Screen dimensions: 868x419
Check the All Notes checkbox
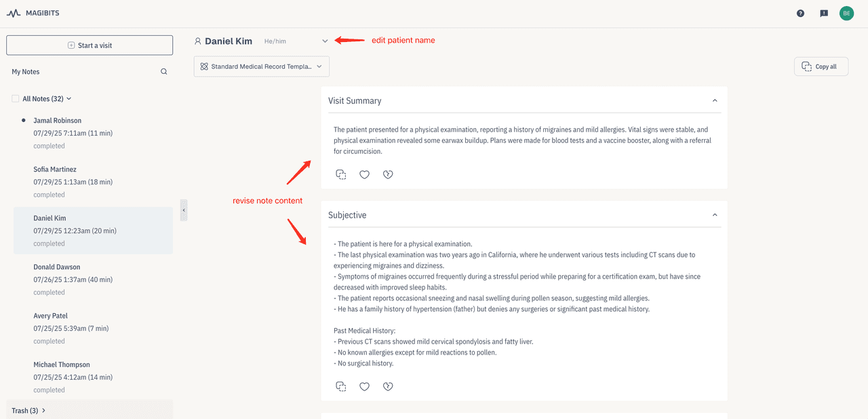click(16, 99)
